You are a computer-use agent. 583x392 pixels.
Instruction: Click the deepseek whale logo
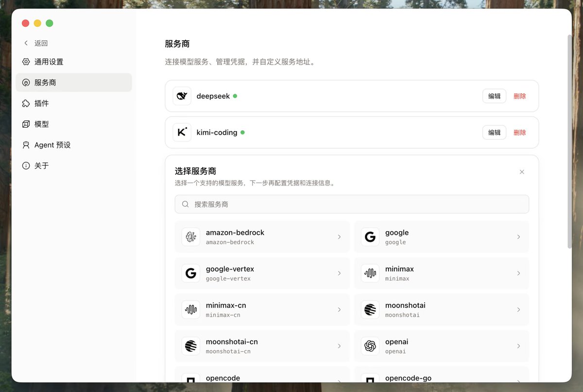pos(182,96)
